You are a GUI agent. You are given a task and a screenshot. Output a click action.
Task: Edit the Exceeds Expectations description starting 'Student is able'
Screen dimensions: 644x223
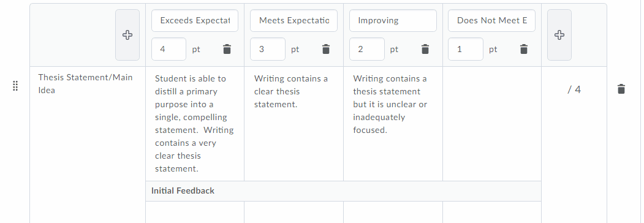point(195,124)
